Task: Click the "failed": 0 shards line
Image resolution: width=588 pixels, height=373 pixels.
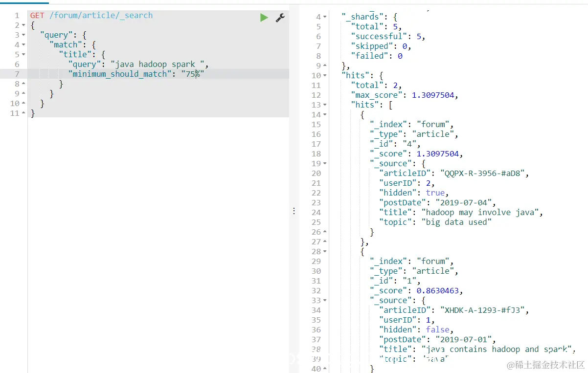Action: click(377, 56)
